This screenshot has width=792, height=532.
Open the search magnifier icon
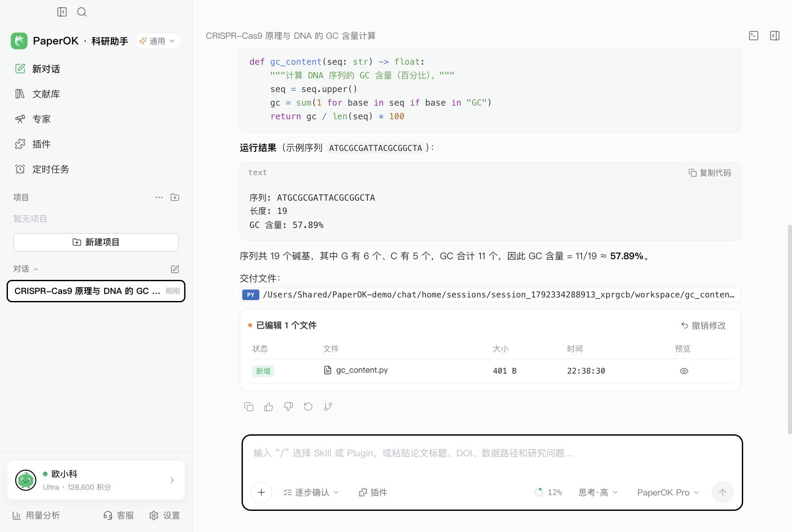(x=82, y=12)
